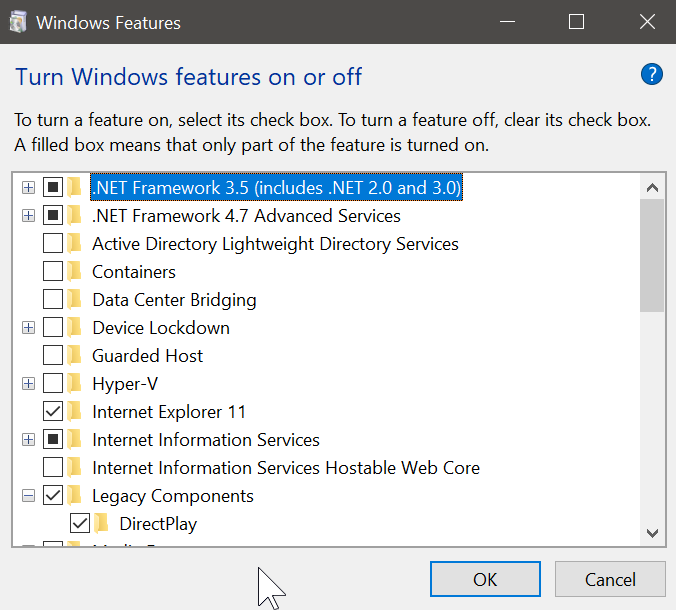Select the Internet Information Services label
This screenshot has height=610, width=676.
206,440
